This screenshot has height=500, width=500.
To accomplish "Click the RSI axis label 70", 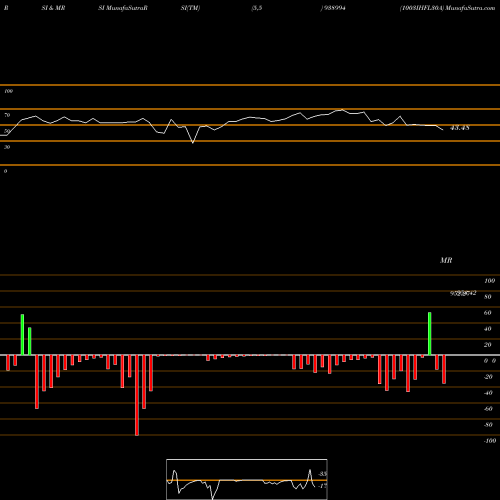I will tap(7, 115).
